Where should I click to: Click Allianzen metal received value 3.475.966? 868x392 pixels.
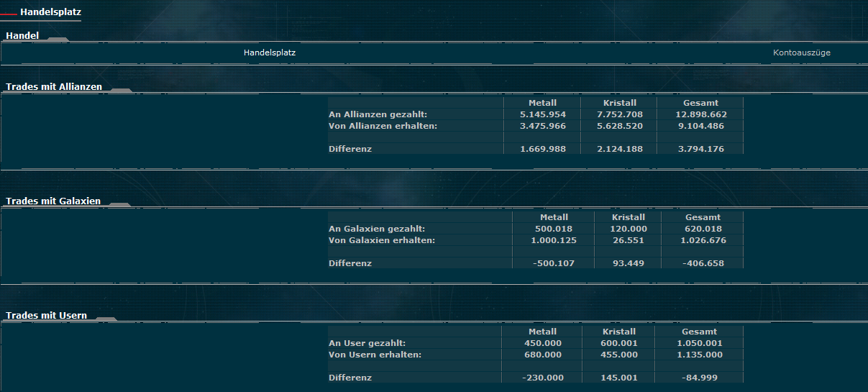click(x=543, y=126)
